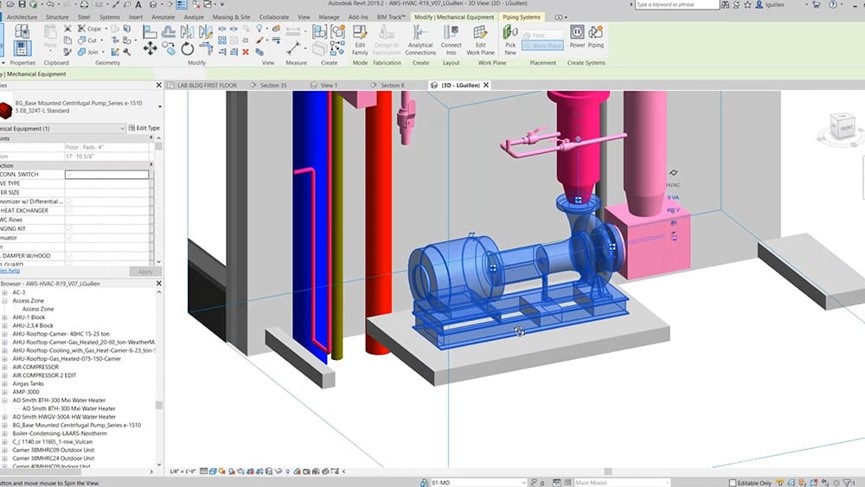This screenshot has width=865, height=487.
Task: Click the Pick New host tool
Action: coord(510,40)
